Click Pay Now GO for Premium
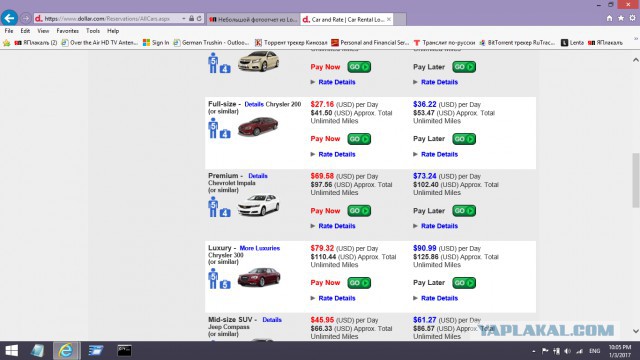The image size is (640, 360). 359,211
